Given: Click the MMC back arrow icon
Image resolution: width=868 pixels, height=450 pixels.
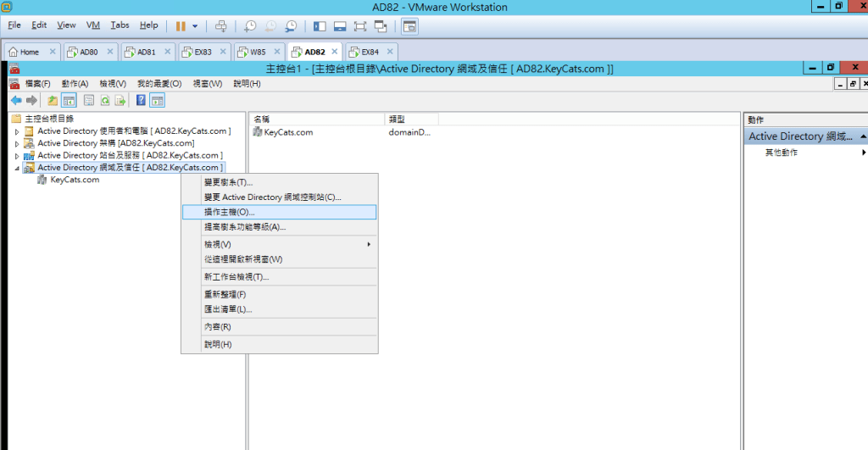Looking at the screenshot, I should [x=15, y=100].
